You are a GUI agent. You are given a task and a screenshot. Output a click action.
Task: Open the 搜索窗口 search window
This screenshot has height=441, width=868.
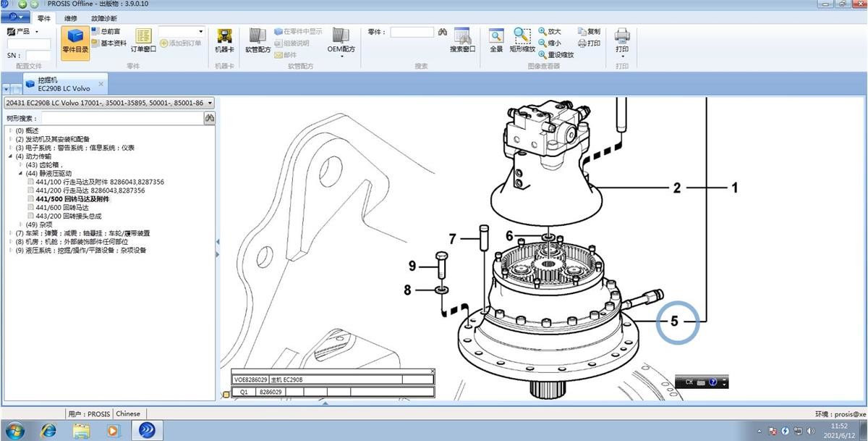463,41
